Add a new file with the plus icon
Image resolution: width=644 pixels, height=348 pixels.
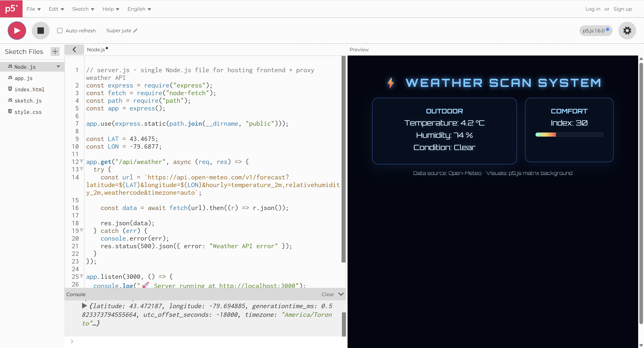point(55,51)
